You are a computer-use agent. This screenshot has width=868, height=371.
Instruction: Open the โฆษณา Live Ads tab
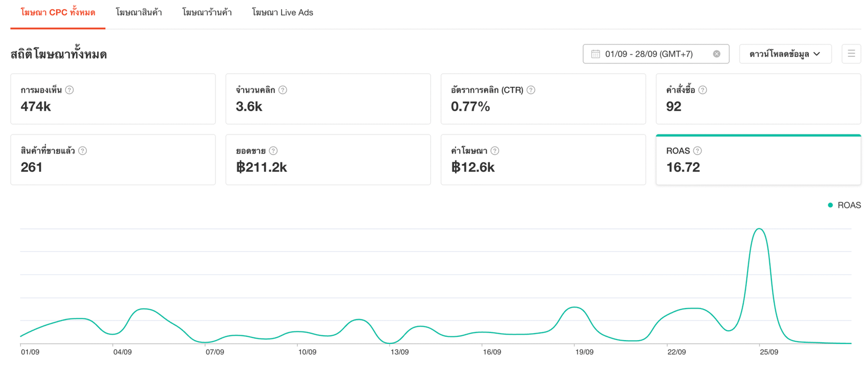point(282,12)
